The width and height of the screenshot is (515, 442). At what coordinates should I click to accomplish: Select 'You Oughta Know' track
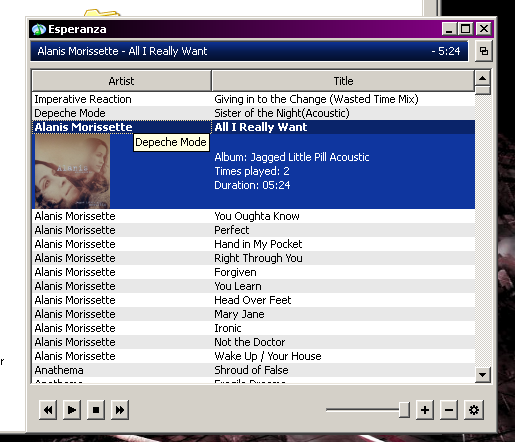click(x=257, y=216)
